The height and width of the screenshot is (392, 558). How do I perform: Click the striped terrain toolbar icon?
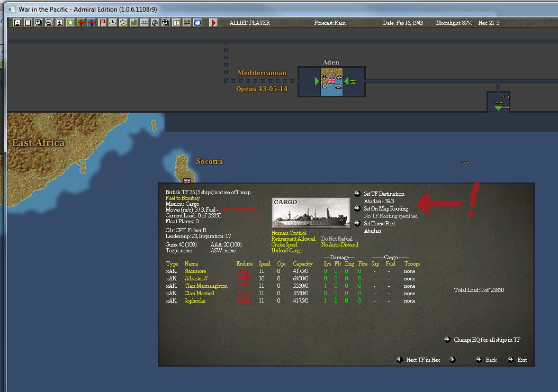[187, 23]
